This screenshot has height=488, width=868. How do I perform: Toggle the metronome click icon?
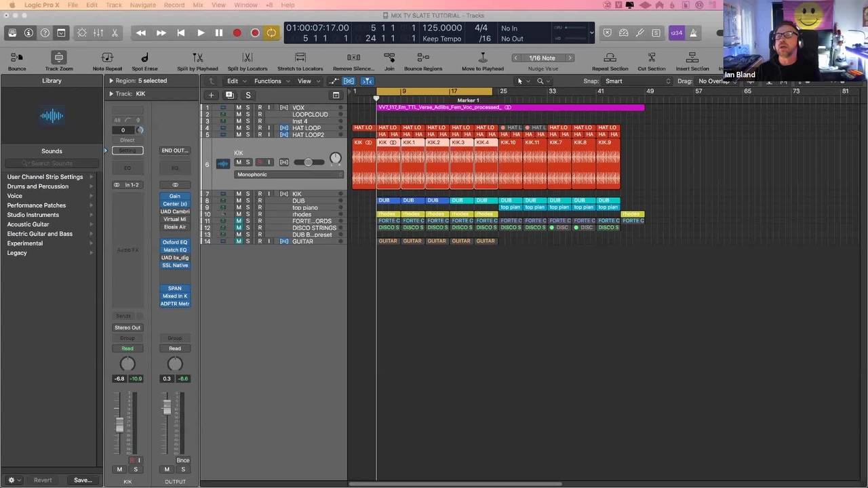click(693, 33)
